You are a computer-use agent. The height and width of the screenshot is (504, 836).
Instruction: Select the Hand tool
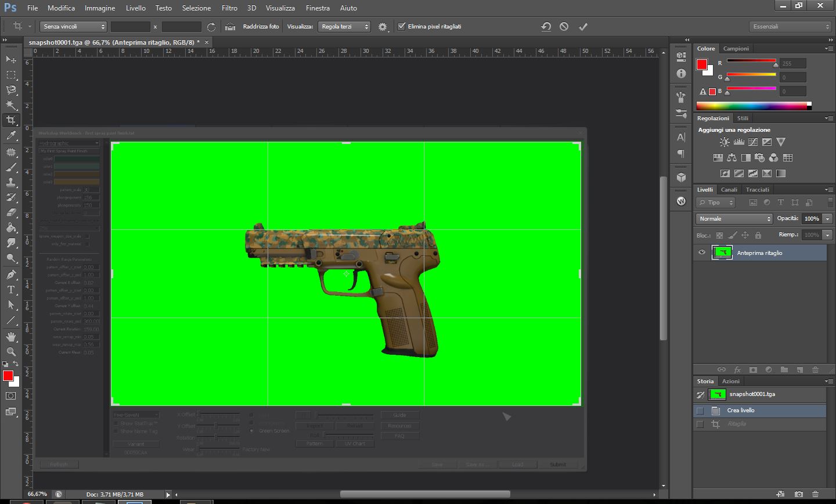(11, 337)
